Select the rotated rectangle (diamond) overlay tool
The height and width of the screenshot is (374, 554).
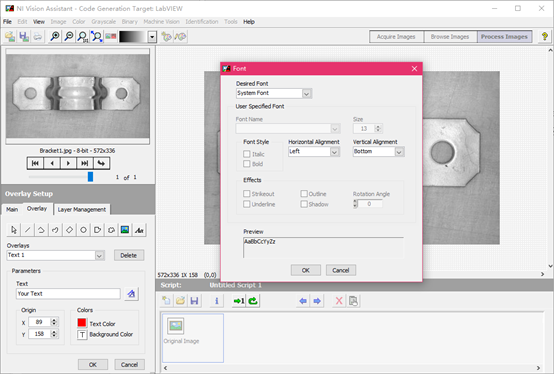click(69, 230)
